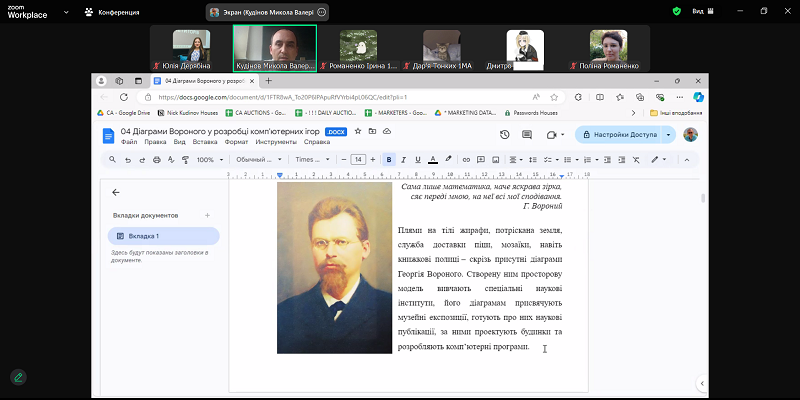The width and height of the screenshot is (800, 400).
Task: Redo the last undone edit
Action: click(142, 160)
